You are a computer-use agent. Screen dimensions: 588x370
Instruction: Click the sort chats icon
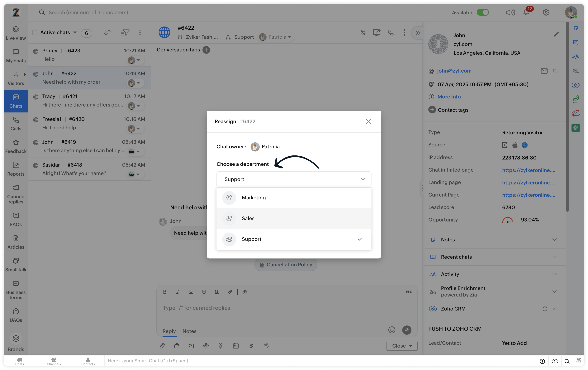(x=107, y=32)
